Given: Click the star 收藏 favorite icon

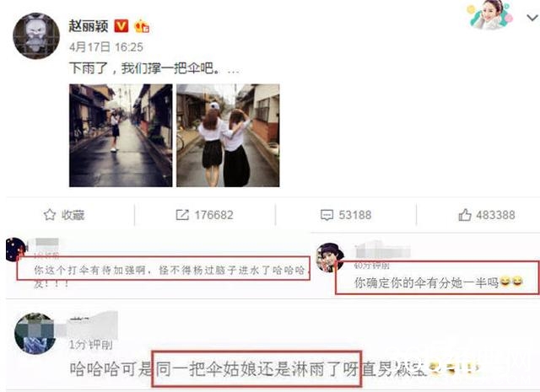Looking at the screenshot, I should point(50,215).
